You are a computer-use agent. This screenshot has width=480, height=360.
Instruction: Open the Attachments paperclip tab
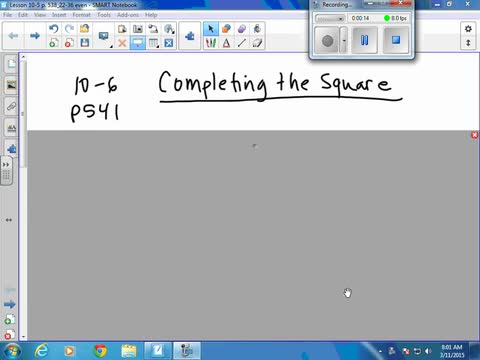point(12,107)
